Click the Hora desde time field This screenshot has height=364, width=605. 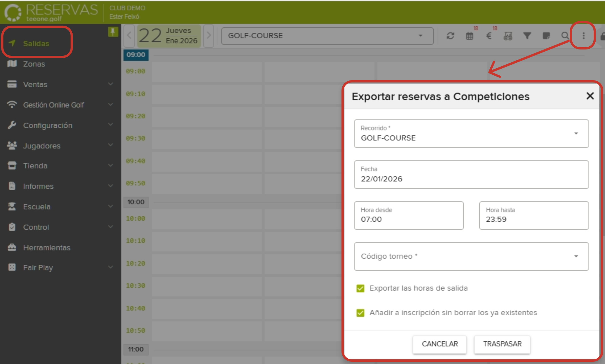409,216
